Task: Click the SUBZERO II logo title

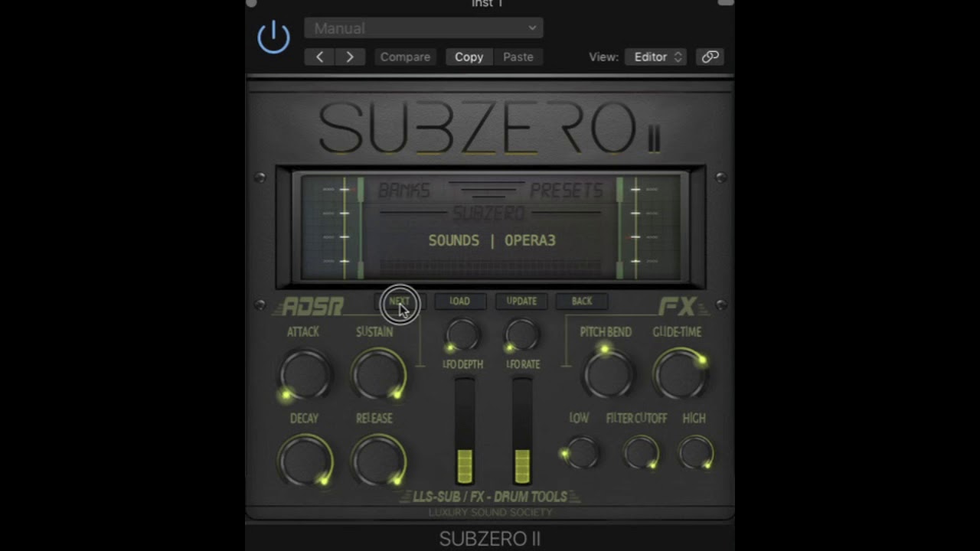Action: tap(490, 128)
